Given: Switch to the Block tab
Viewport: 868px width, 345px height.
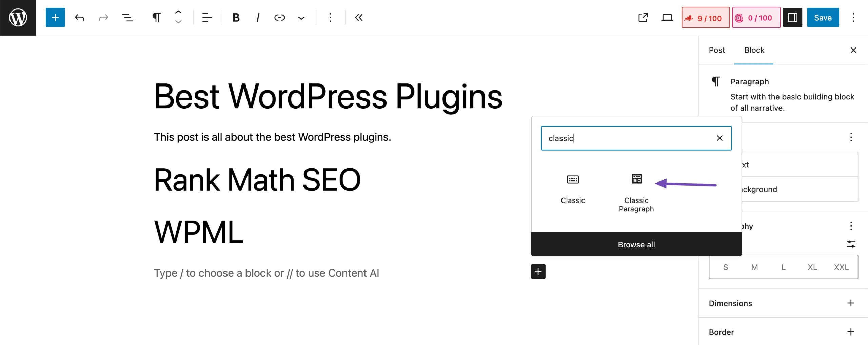Looking at the screenshot, I should coord(754,50).
